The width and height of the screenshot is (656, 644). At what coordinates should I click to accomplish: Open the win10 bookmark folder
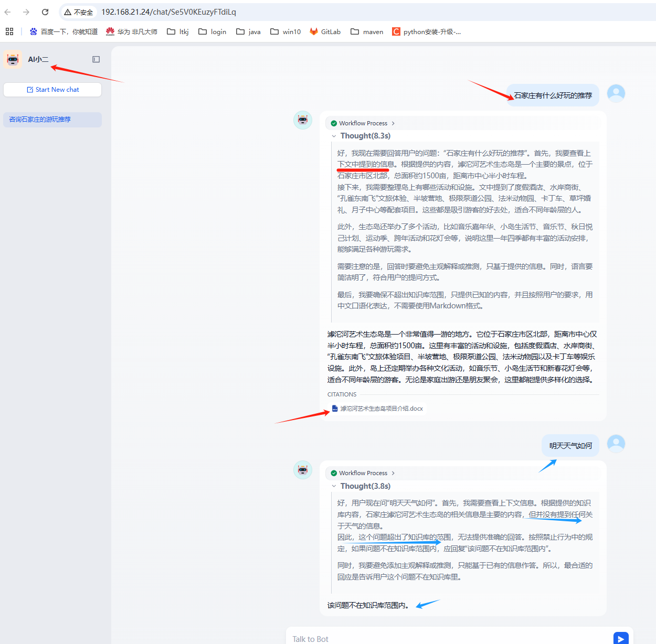pos(285,31)
